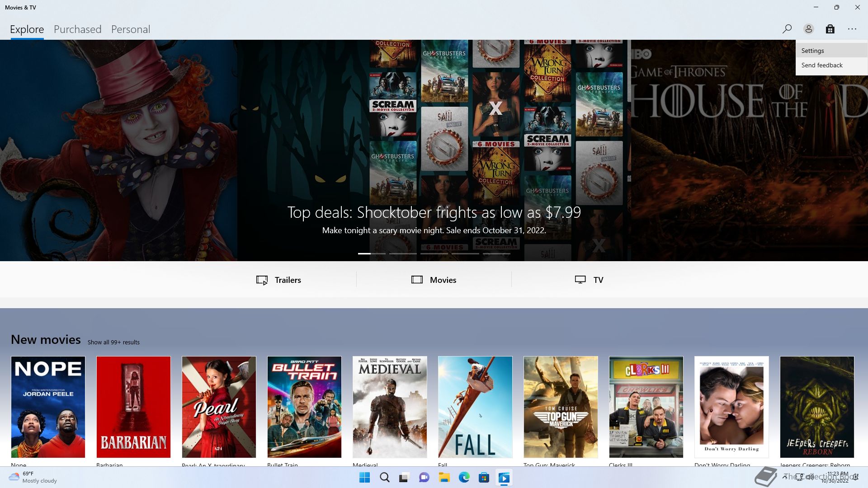868x488 pixels.
Task: Open File Explorer from the taskbar
Action: tap(444, 478)
